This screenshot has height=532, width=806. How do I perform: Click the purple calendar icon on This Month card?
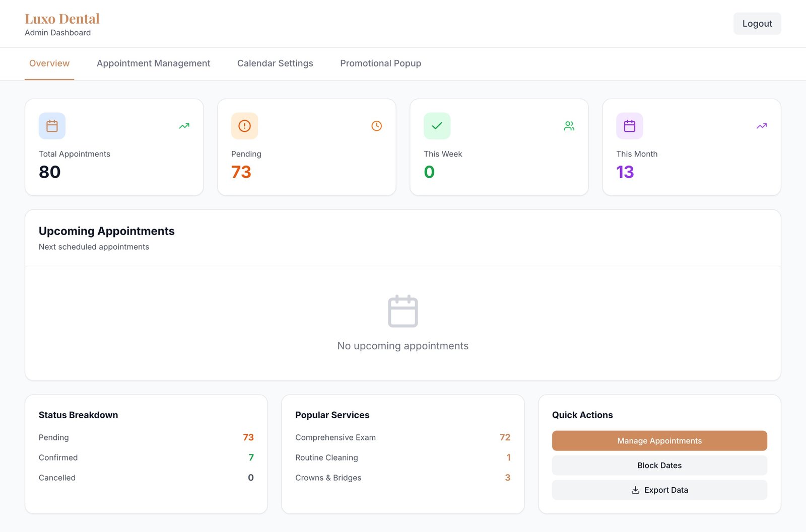629,126
